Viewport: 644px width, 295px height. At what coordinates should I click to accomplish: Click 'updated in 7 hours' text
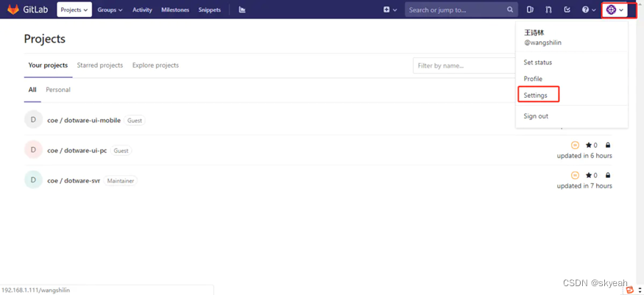(584, 186)
